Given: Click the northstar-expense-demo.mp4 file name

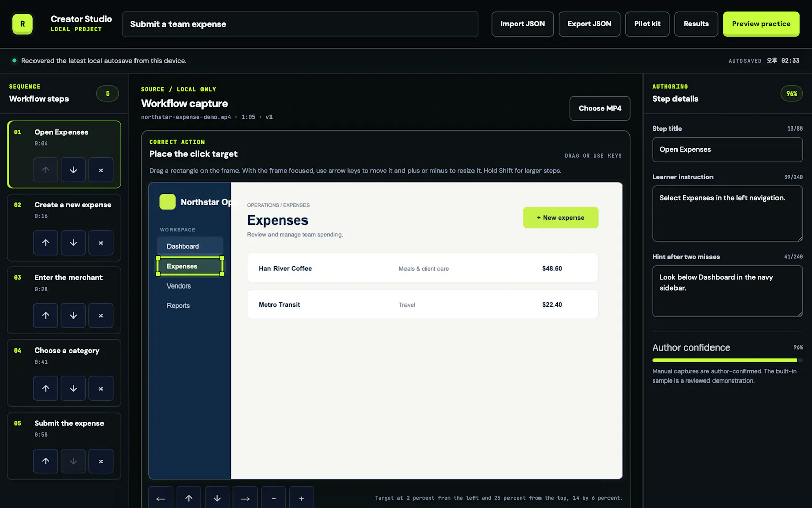Looking at the screenshot, I should click(186, 117).
